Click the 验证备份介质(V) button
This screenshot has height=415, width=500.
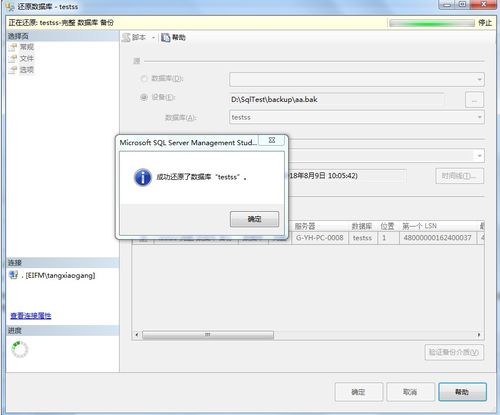tap(454, 352)
